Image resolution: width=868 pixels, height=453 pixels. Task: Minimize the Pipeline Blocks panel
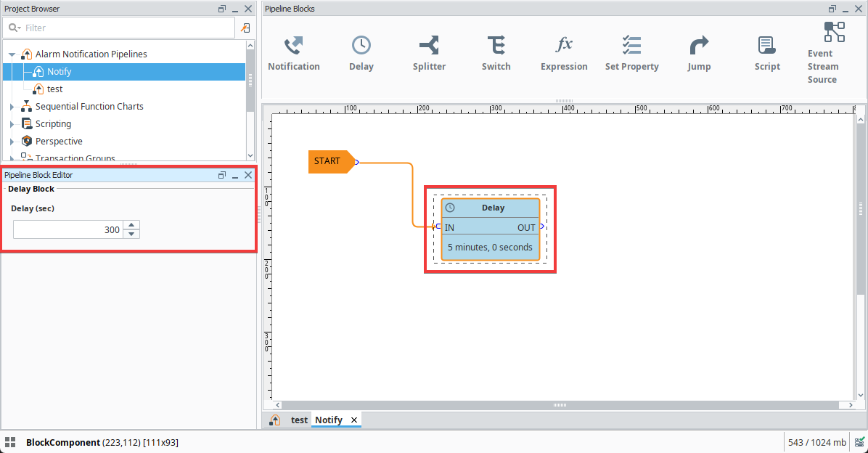[846, 9]
